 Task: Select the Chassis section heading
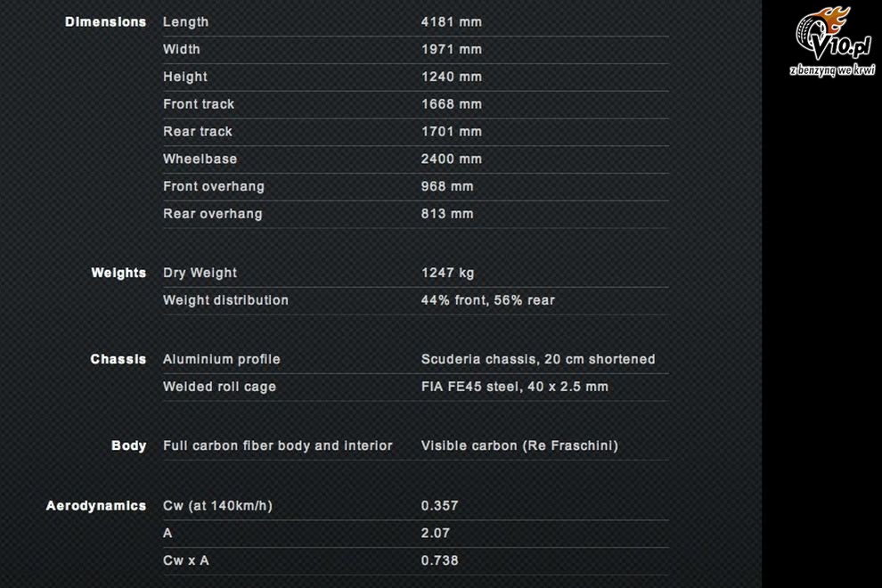point(118,359)
